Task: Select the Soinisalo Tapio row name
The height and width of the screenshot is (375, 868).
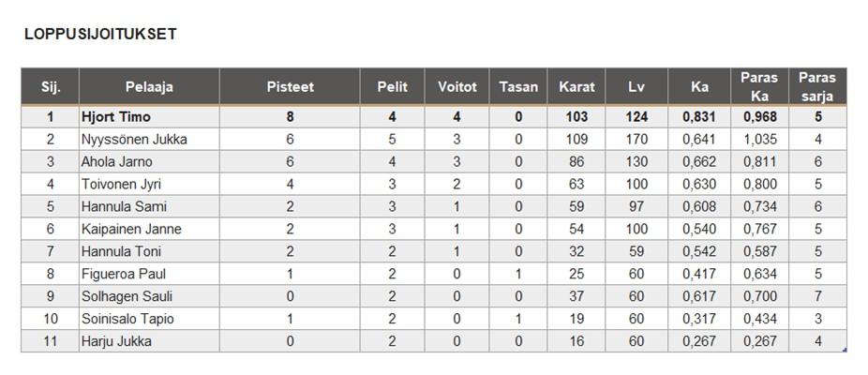Action: 127,320
